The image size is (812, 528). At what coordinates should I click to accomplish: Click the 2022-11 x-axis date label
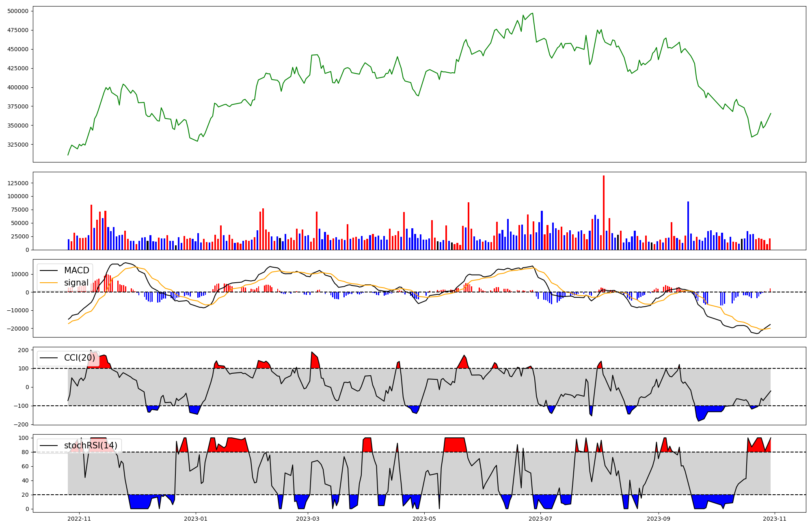point(79,519)
